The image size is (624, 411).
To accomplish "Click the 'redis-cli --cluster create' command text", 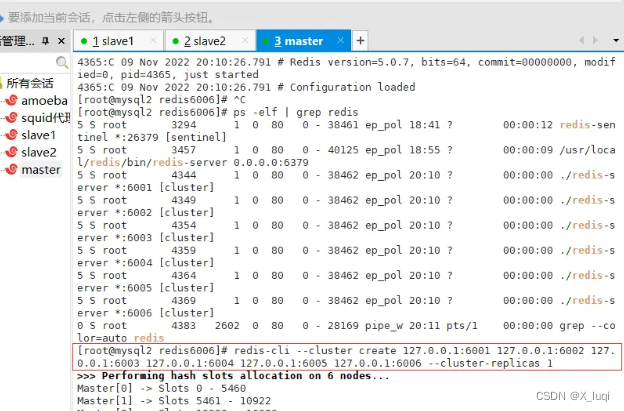I will 315,351.
